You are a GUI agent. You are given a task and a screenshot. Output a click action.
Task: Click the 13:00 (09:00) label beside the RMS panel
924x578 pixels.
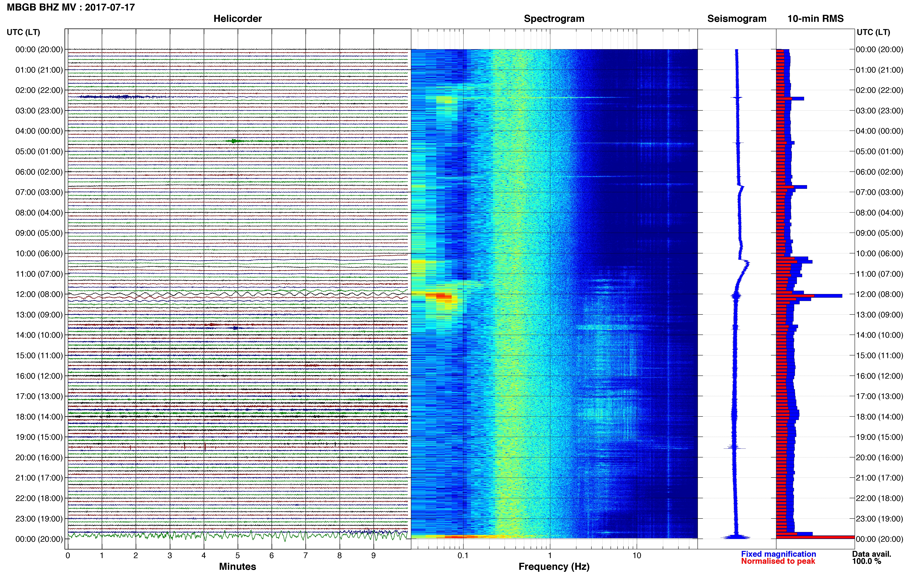[879, 315]
